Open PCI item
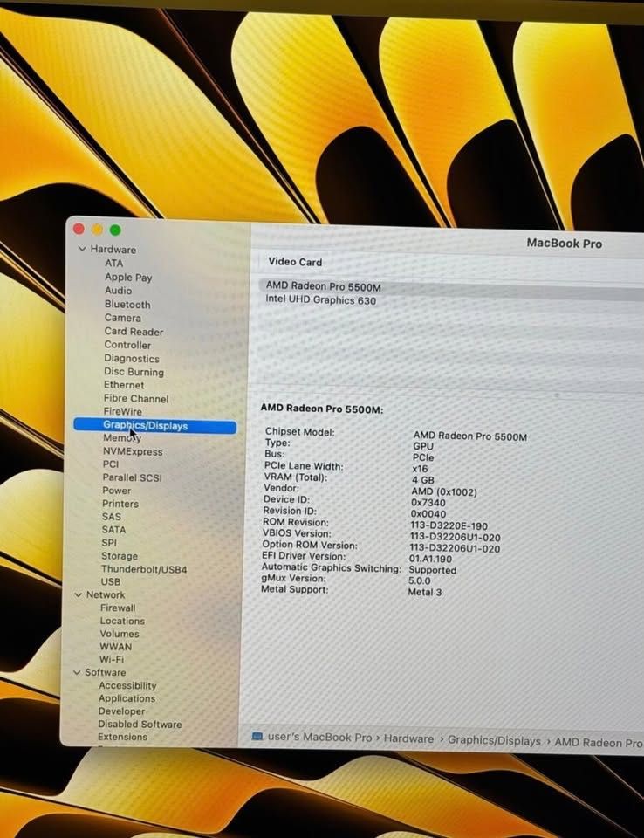Screen dimensions: 644x838 click(111, 464)
